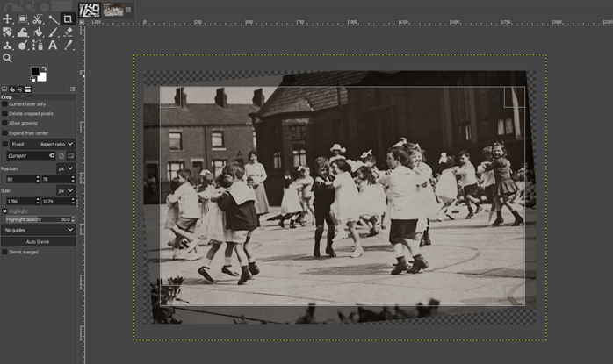
Task: Click the Highlight opacity slider
Action: 38,219
